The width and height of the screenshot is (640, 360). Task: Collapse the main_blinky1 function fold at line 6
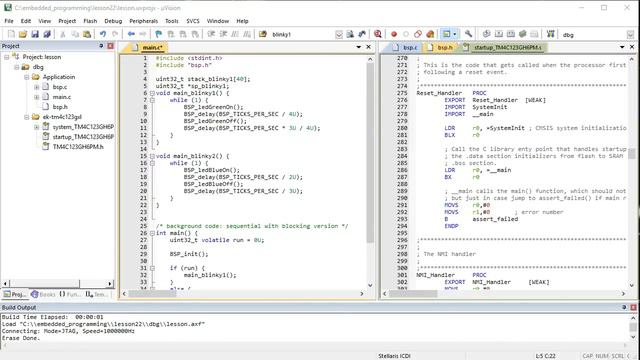[x=152, y=93]
